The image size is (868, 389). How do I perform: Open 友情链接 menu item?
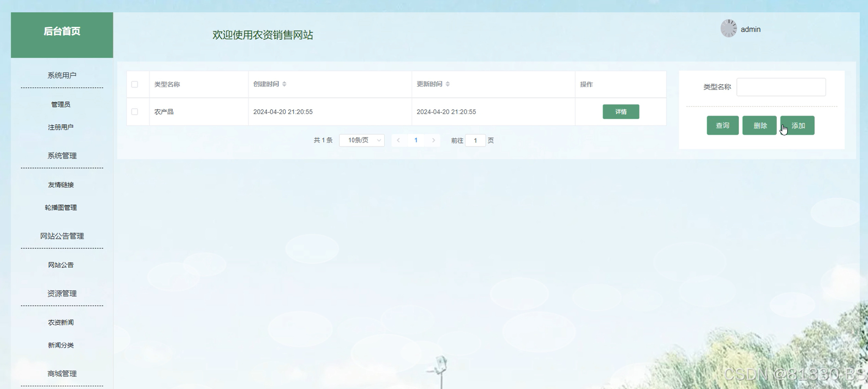pos(61,185)
